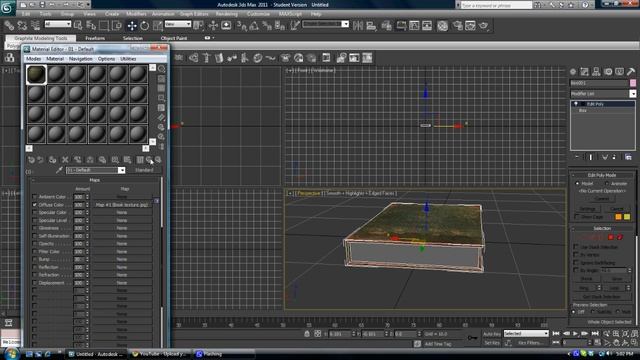
Task: Click Go to Parent icon in Material Editor
Action: tap(149, 160)
